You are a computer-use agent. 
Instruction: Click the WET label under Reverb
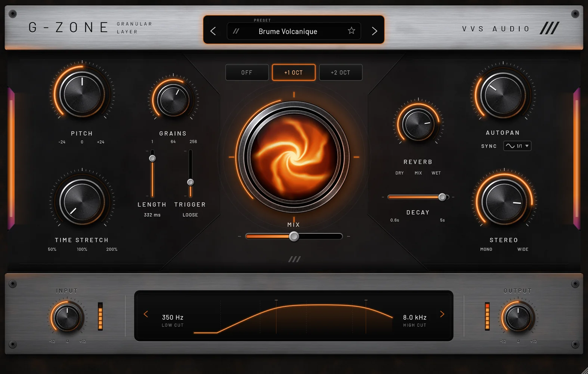click(x=436, y=173)
